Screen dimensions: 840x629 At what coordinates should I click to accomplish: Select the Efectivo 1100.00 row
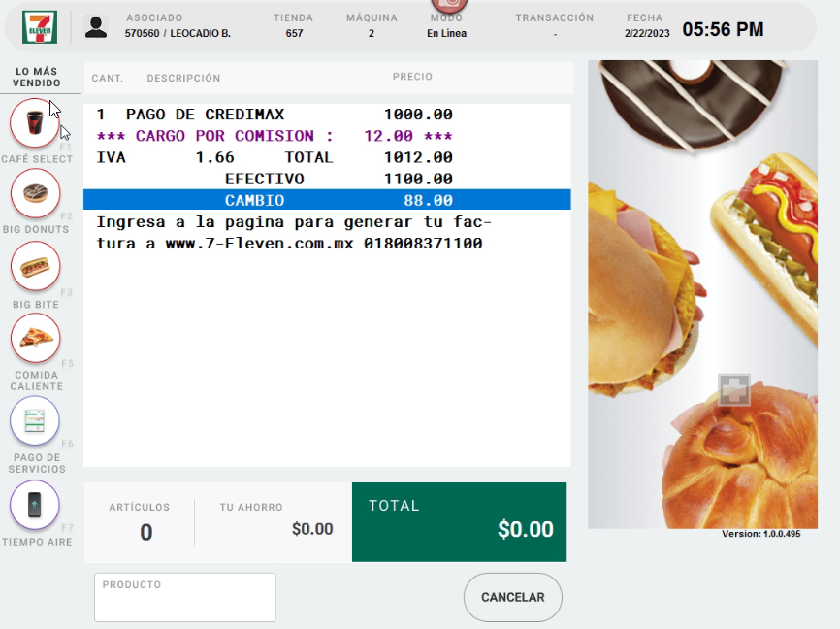338,179
